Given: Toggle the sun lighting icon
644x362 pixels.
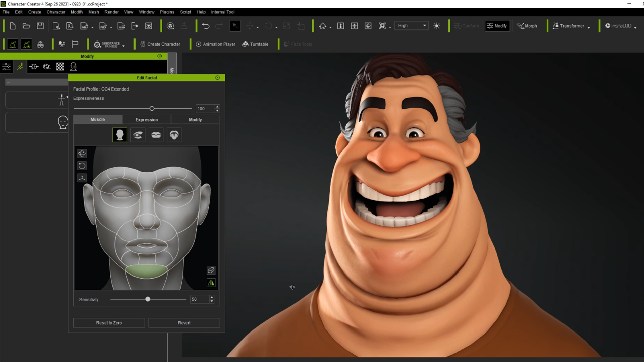Looking at the screenshot, I should click(x=436, y=26).
